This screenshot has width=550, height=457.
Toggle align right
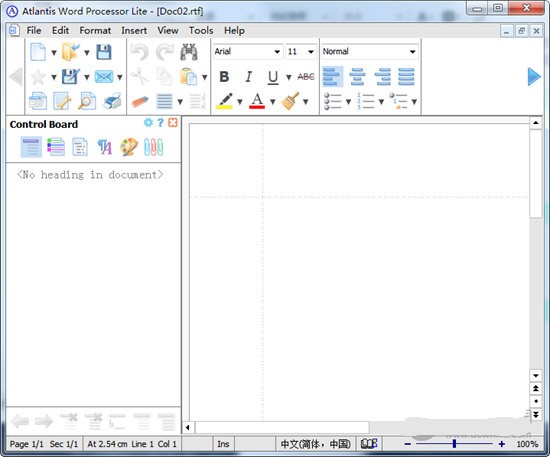pos(382,76)
